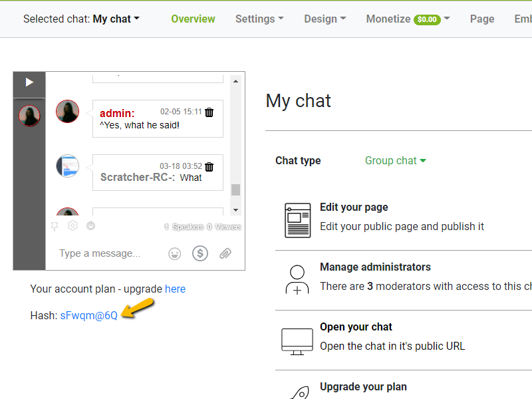Switch to the Overview tab
The image size is (532, 399).
pyautogui.click(x=193, y=19)
